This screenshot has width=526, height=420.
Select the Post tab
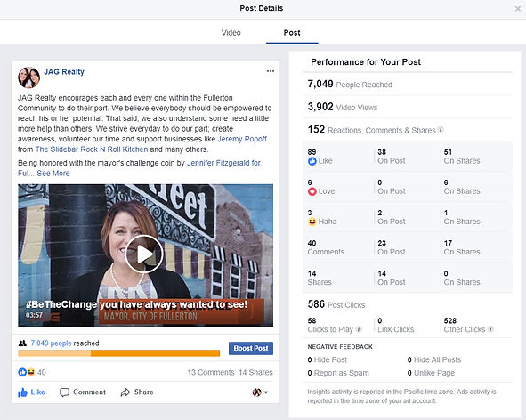point(292,33)
